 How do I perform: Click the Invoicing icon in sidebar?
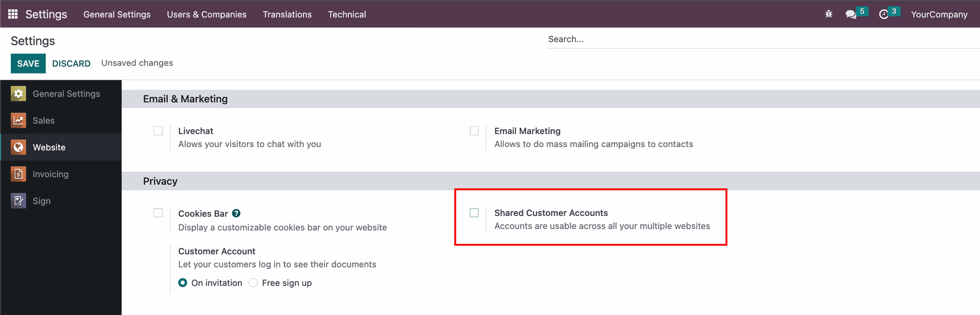tap(18, 174)
